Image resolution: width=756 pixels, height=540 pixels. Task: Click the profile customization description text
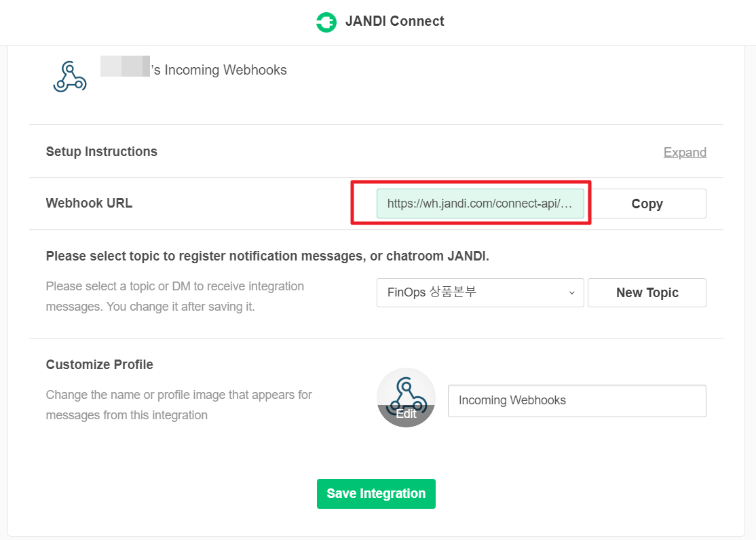[x=178, y=404]
